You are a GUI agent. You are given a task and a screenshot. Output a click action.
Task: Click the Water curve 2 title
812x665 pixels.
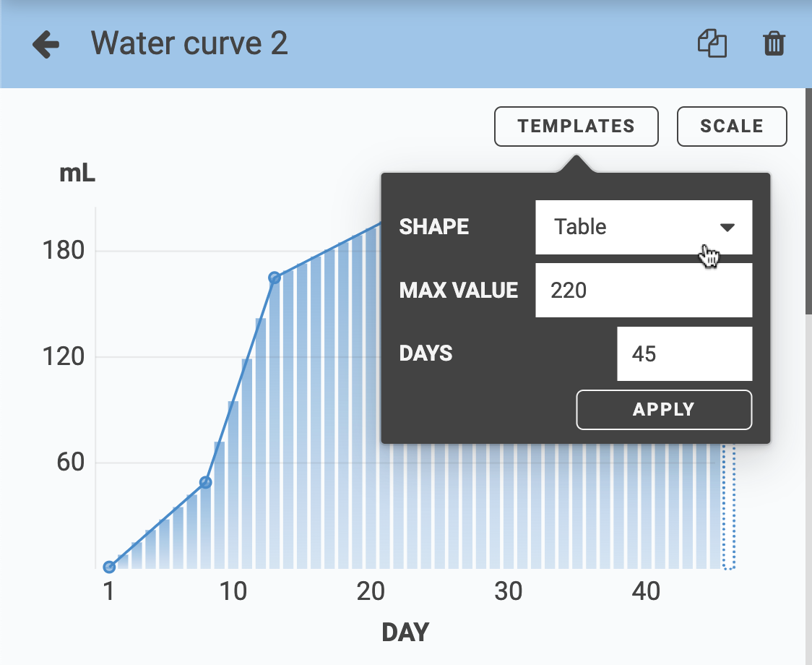189,43
